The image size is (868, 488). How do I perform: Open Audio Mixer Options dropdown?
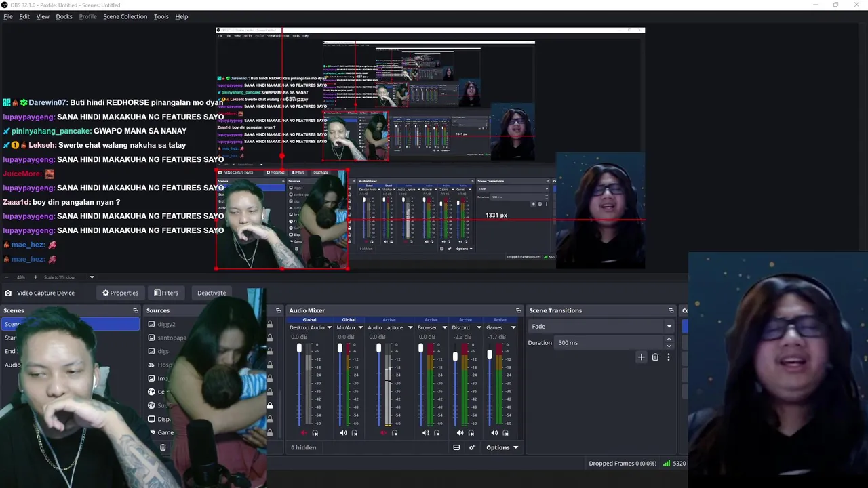[502, 447]
